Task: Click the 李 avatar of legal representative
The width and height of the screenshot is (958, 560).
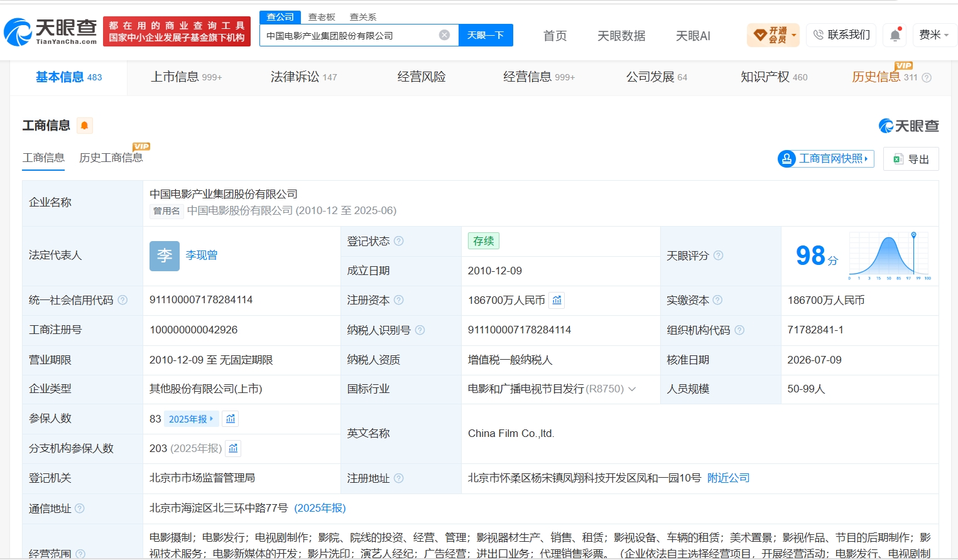Action: click(165, 256)
